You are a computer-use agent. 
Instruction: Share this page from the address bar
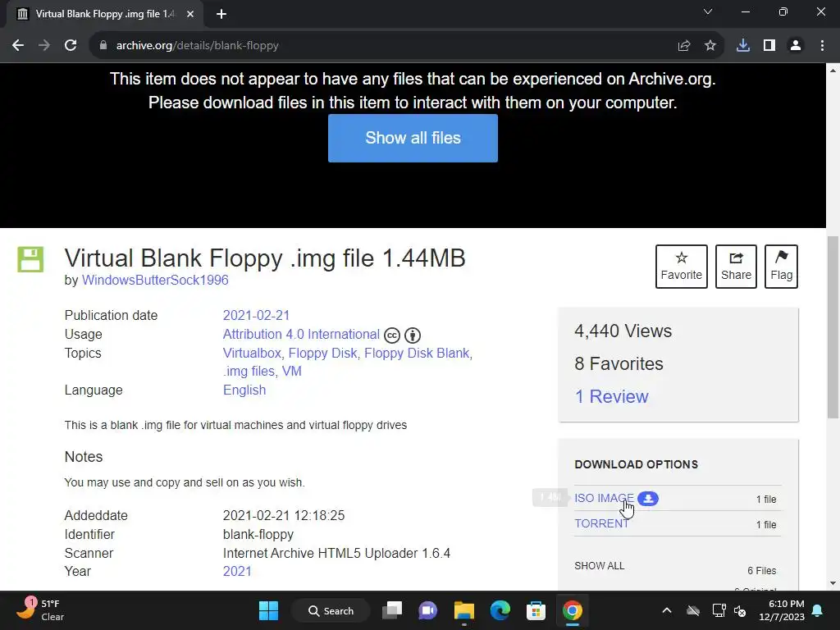click(684, 46)
